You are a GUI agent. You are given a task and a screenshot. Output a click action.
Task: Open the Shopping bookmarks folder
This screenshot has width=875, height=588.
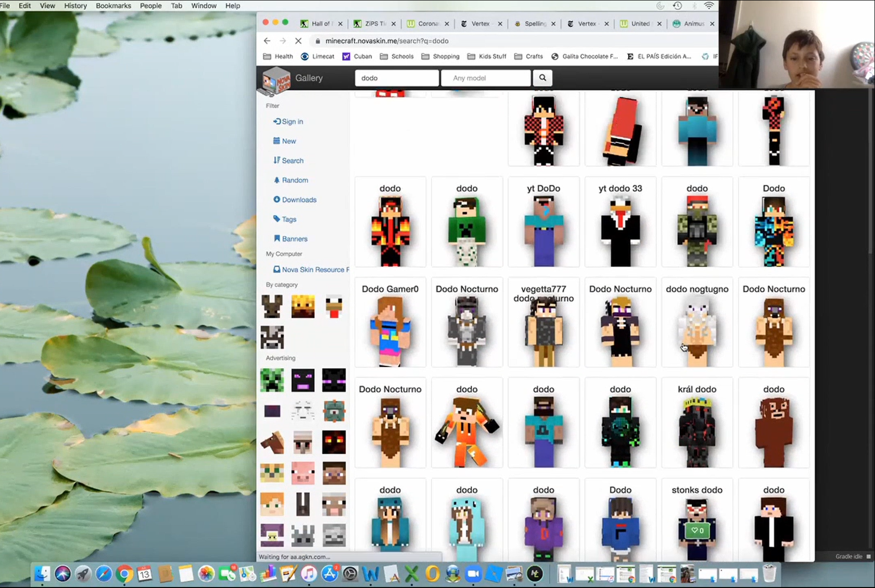[x=440, y=56]
